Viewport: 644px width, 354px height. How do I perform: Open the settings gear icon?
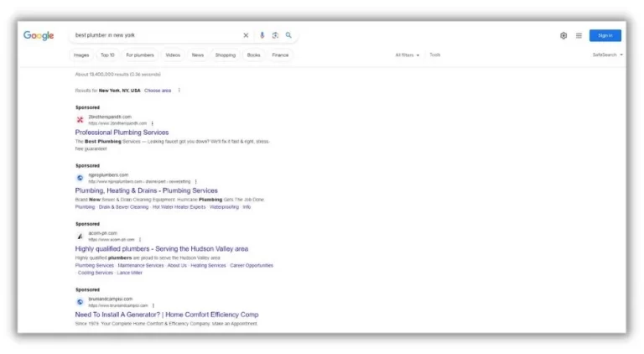point(563,35)
